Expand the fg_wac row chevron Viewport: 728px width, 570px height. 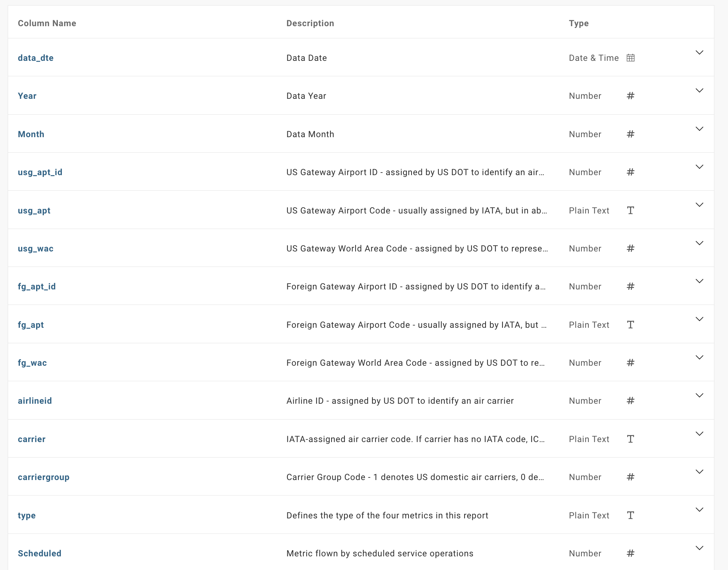[699, 358]
